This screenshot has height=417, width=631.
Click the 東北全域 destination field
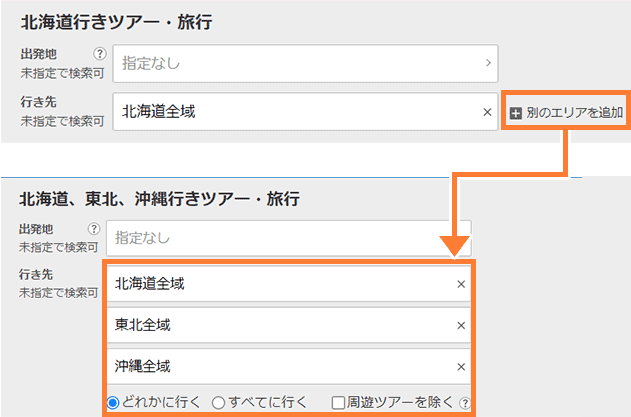point(280,325)
